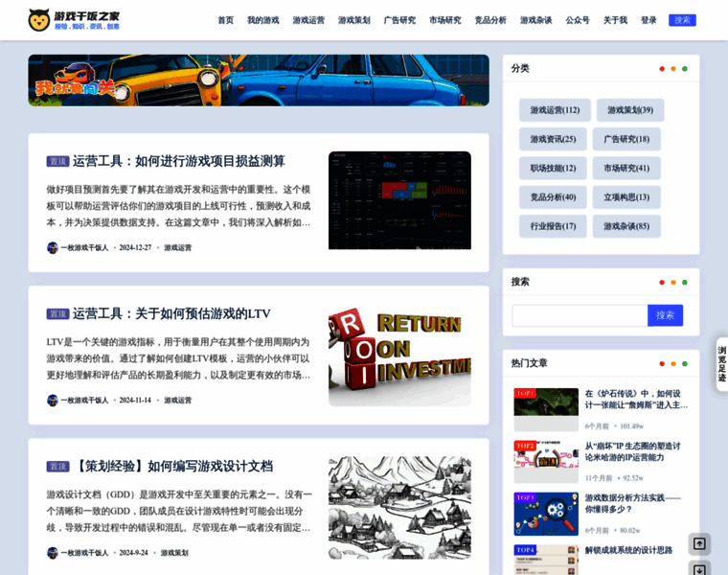Screen dimensions: 728x575
Task: Open 游戏运营 in the top navigation
Action: (308, 20)
